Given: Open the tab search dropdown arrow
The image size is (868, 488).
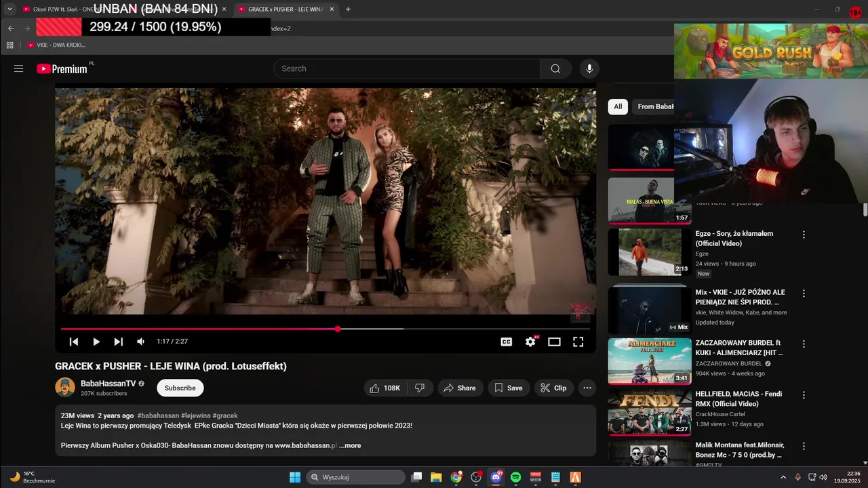Looking at the screenshot, I should click(x=9, y=9).
